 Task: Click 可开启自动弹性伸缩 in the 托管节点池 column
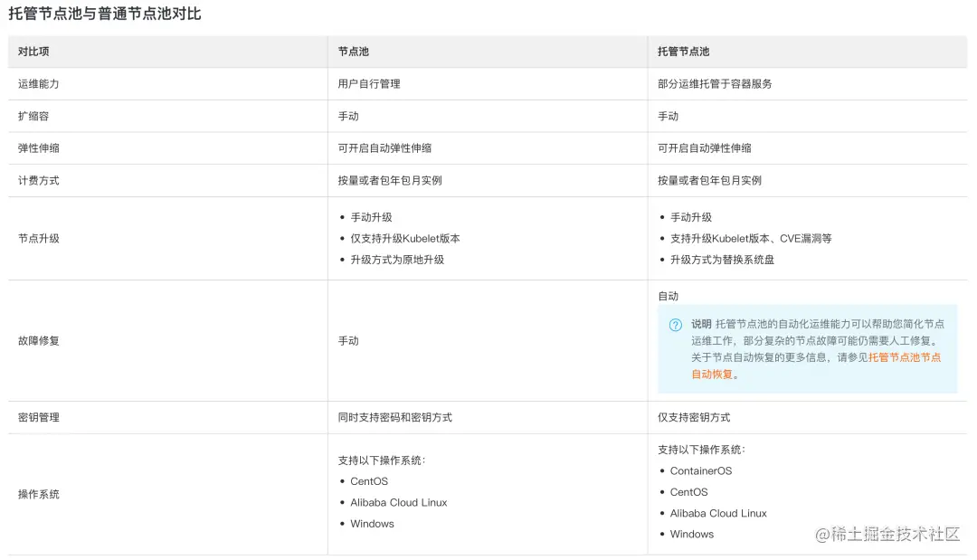pos(704,148)
